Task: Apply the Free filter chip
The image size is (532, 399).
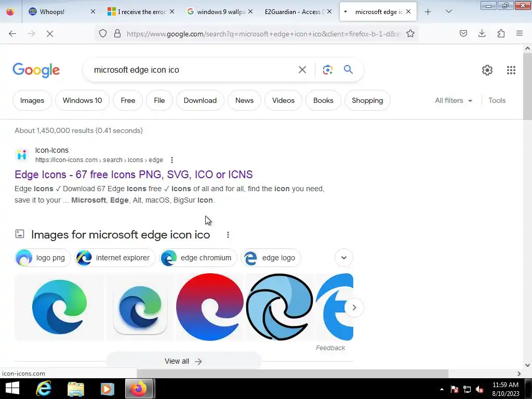Action: click(128, 100)
